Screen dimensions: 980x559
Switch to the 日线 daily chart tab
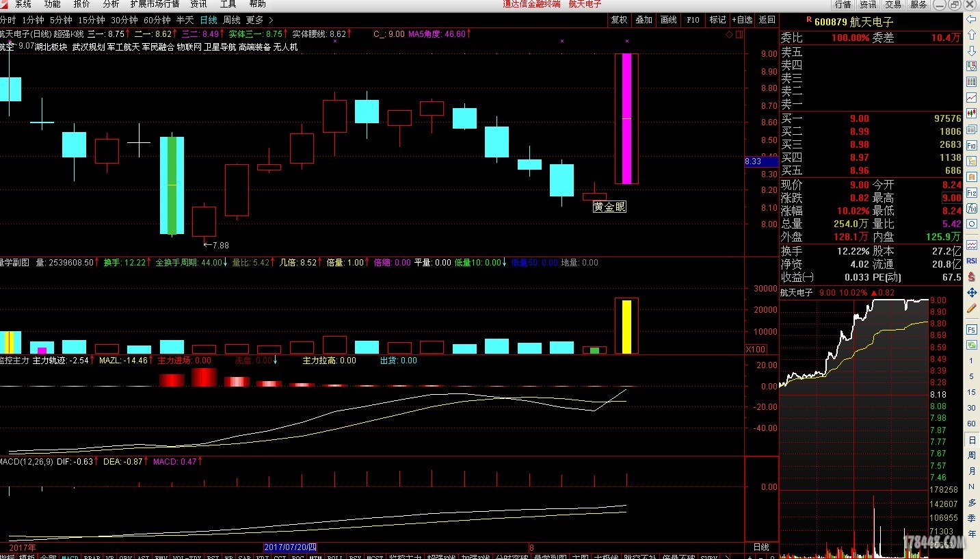coord(208,20)
